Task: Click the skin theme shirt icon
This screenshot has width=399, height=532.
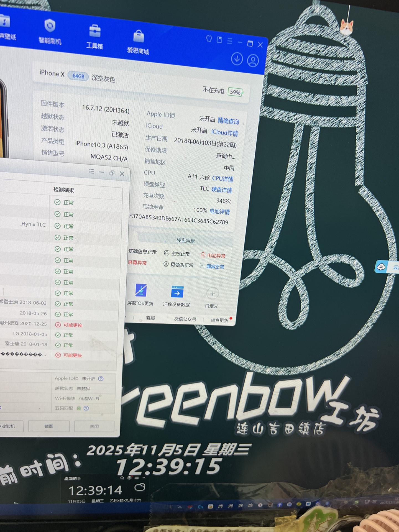Action: [x=209, y=39]
